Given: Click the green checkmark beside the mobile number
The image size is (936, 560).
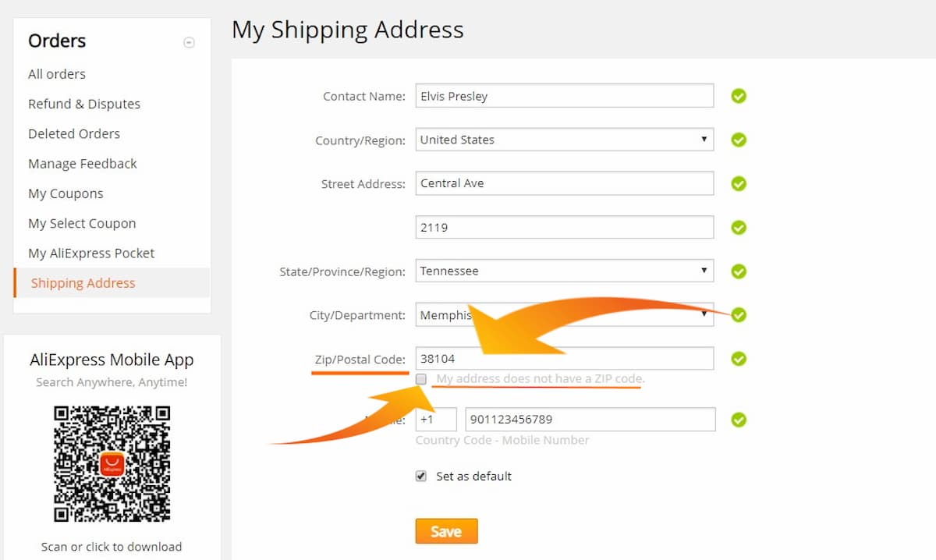Looking at the screenshot, I should 738,419.
